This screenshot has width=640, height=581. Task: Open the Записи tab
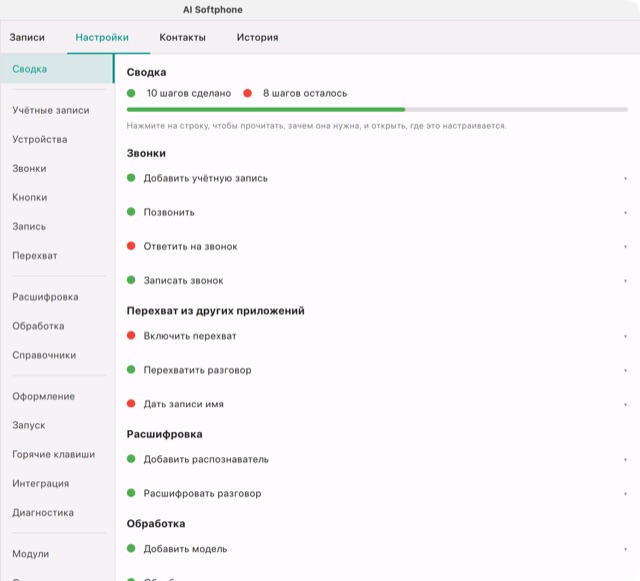(x=27, y=37)
